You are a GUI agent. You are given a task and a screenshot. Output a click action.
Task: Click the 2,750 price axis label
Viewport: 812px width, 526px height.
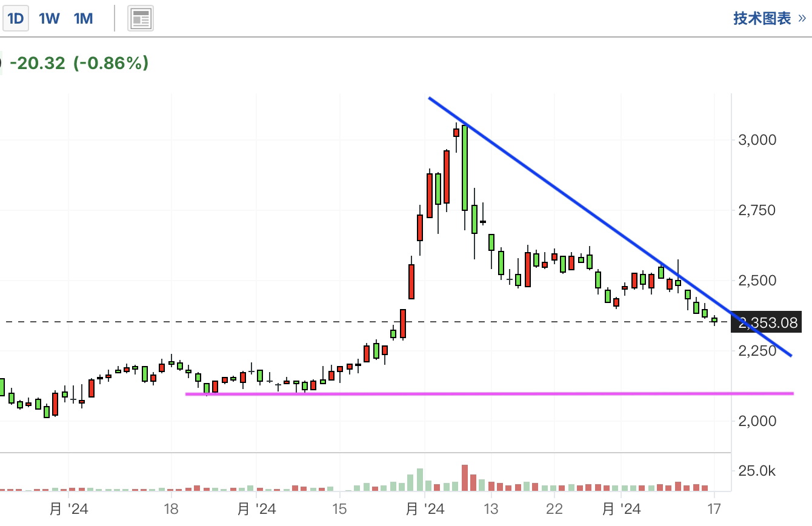coord(757,210)
